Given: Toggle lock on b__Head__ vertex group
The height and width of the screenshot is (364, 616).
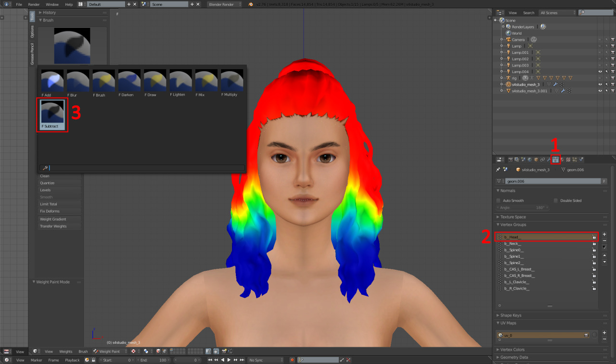Looking at the screenshot, I should [x=594, y=237].
